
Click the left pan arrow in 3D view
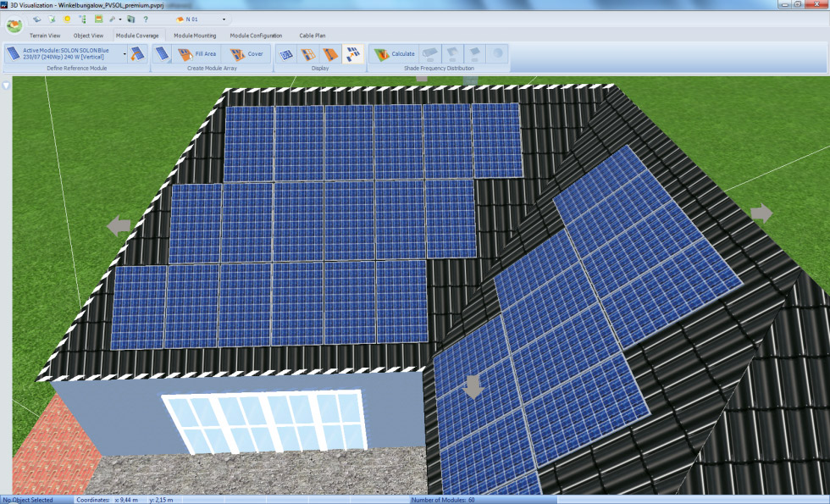(119, 225)
